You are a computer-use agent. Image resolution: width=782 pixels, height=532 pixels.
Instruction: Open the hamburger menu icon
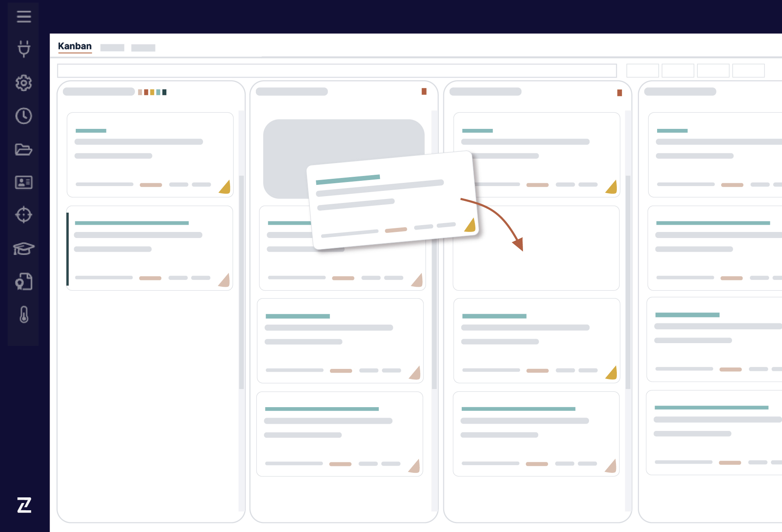[x=24, y=17]
